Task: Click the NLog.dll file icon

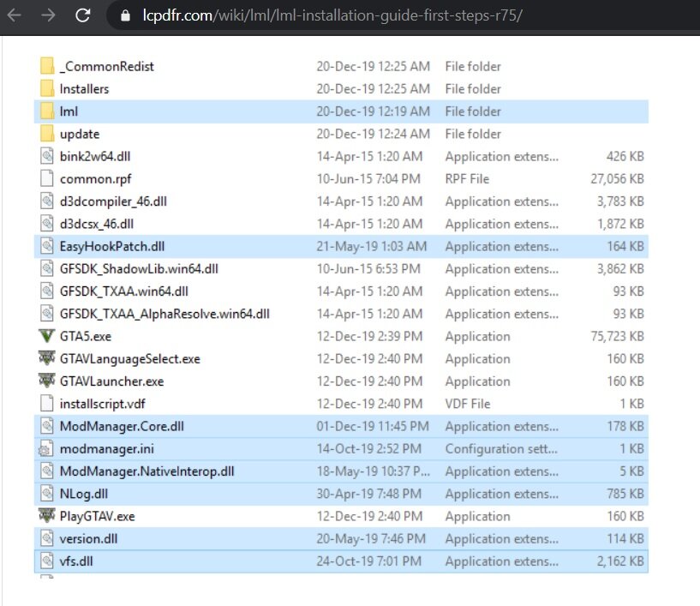Action: (x=47, y=494)
